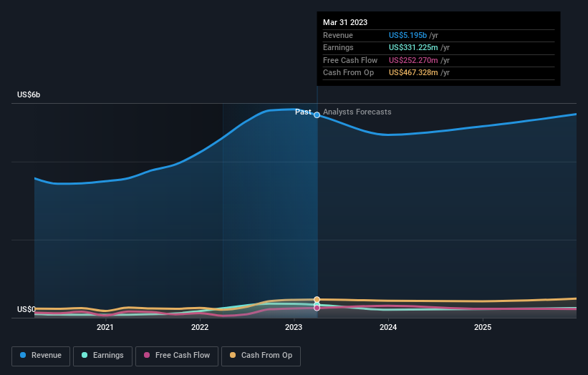Toggle the Earnings series legend button
Viewport: 588px width, 375px height.
[102, 356]
